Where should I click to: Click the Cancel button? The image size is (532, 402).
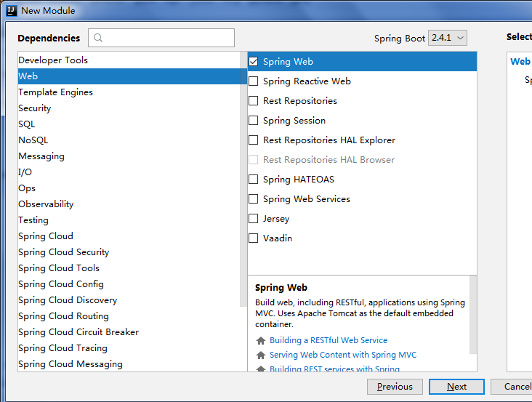[512, 387]
